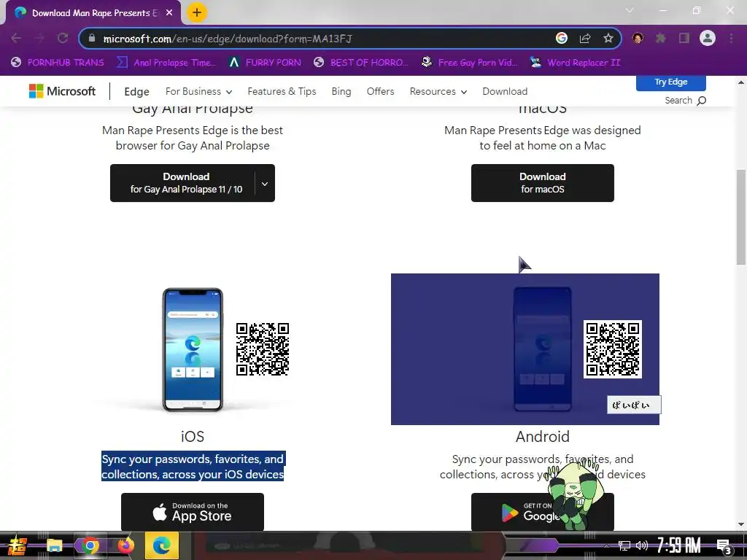This screenshot has width=747, height=560.
Task: Click the taskbar clock showing 7:59 AM
Action: coord(679,545)
